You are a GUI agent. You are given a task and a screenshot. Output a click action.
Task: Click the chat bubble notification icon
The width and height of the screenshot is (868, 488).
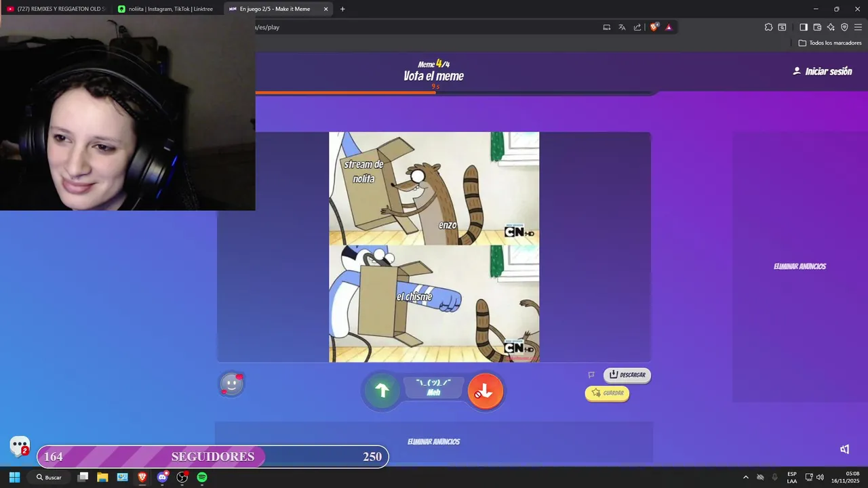(20, 446)
